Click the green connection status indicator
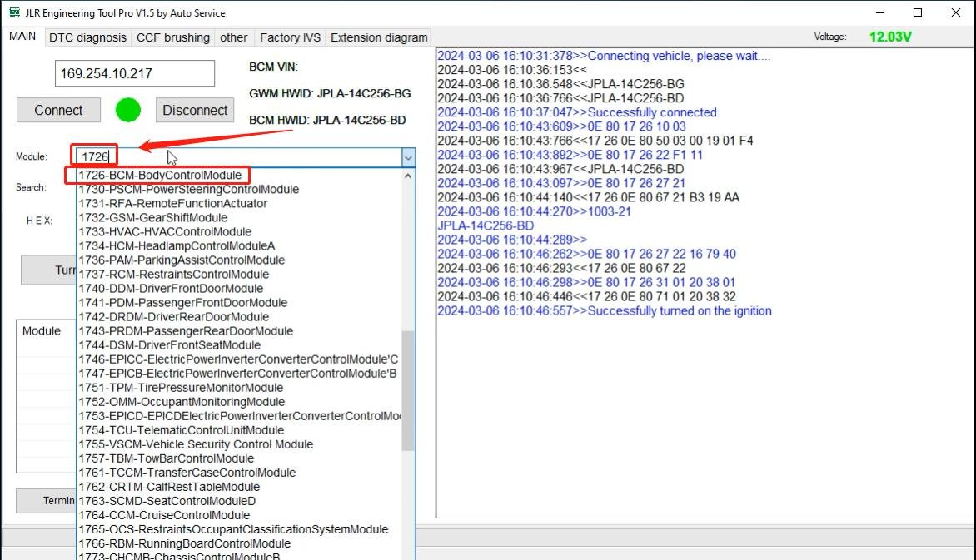The image size is (976, 560). click(128, 110)
